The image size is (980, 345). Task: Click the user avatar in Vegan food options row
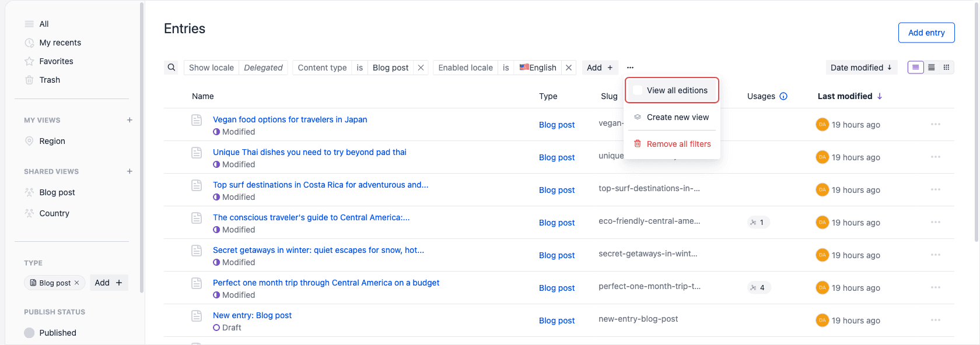pyautogui.click(x=822, y=124)
